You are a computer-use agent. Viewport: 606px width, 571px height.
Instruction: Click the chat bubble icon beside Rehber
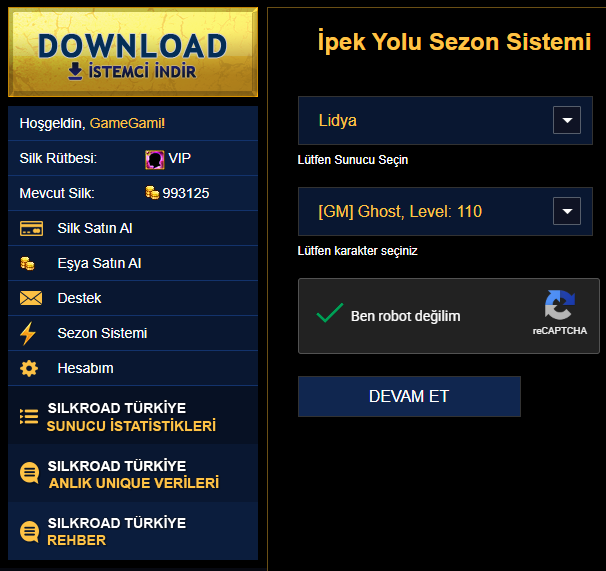30,532
